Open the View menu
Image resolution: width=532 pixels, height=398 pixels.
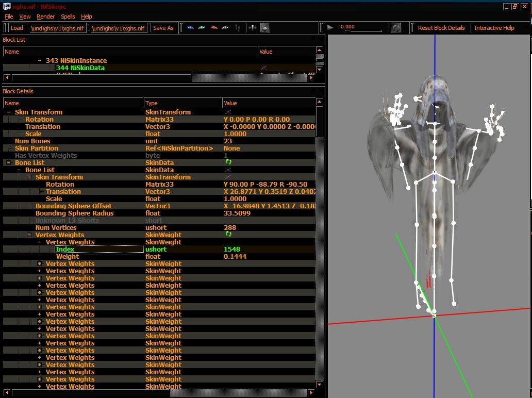[25, 16]
